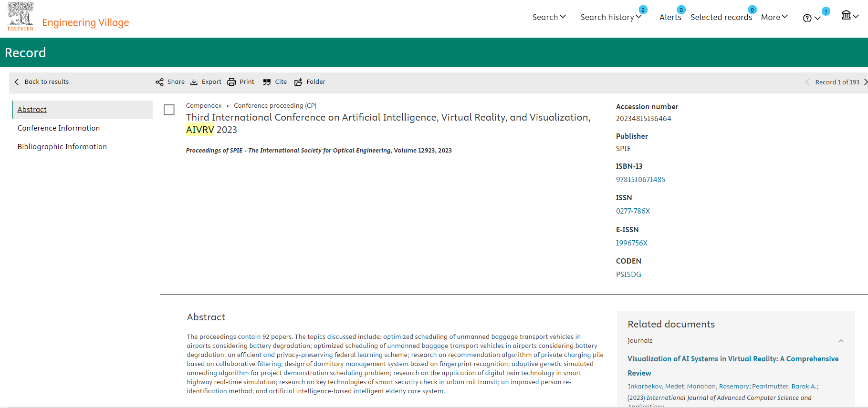Check the record selection checkbox
Viewport: 868px width, 408px height.
click(169, 110)
